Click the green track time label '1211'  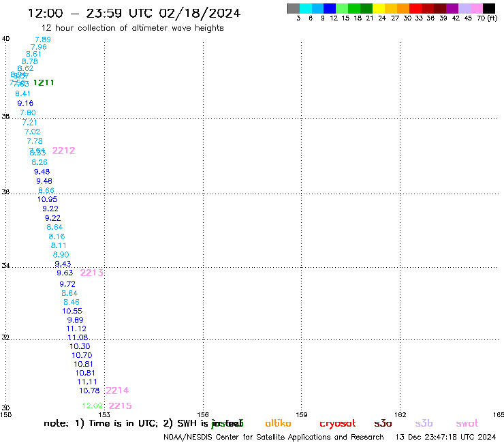44,82
